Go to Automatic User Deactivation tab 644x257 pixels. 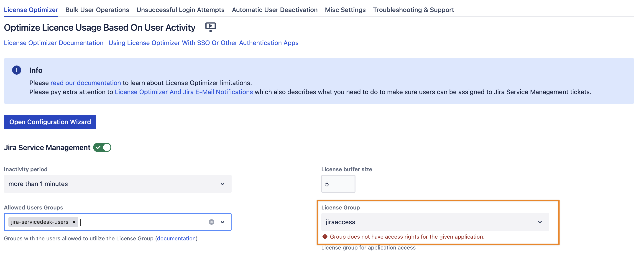[x=274, y=10]
